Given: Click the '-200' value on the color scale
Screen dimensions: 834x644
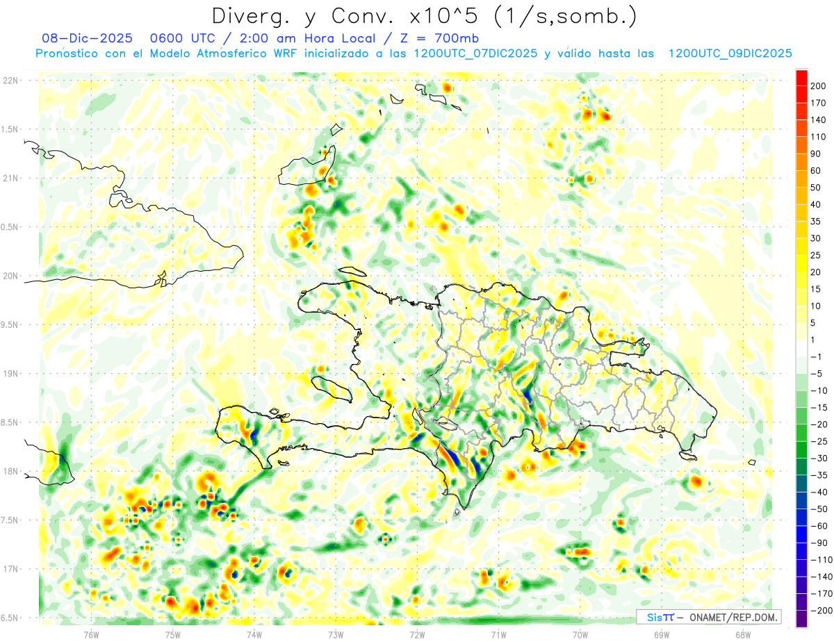Looking at the screenshot, I should tap(821, 611).
